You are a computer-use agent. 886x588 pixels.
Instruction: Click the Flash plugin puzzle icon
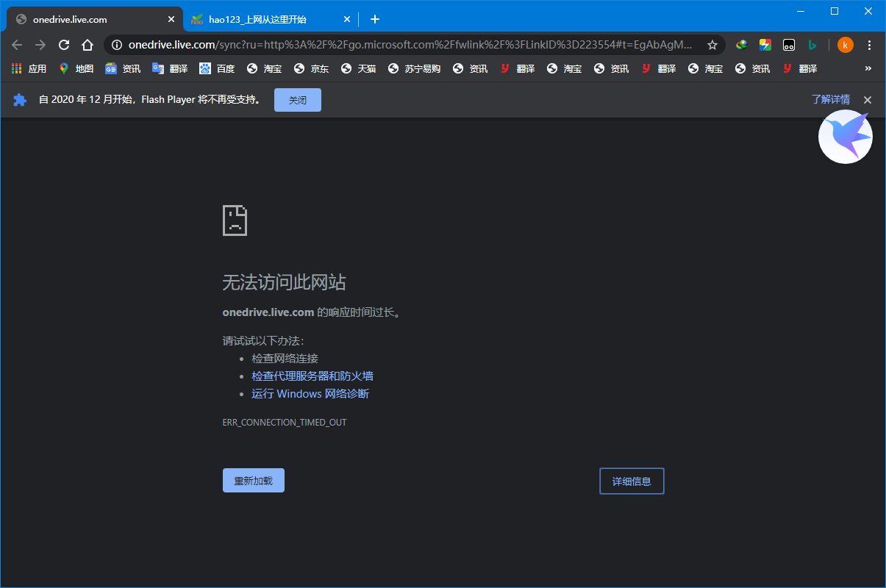[x=20, y=100]
